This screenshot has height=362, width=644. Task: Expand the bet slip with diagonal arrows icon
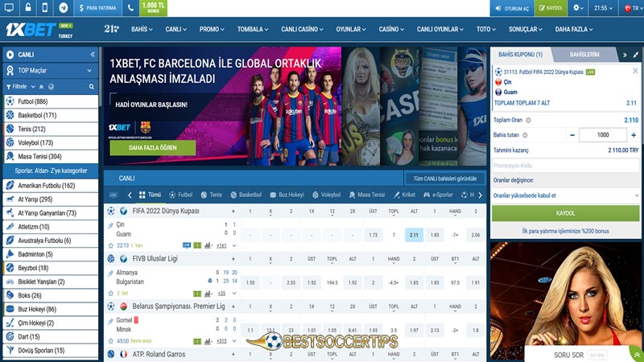635,55
